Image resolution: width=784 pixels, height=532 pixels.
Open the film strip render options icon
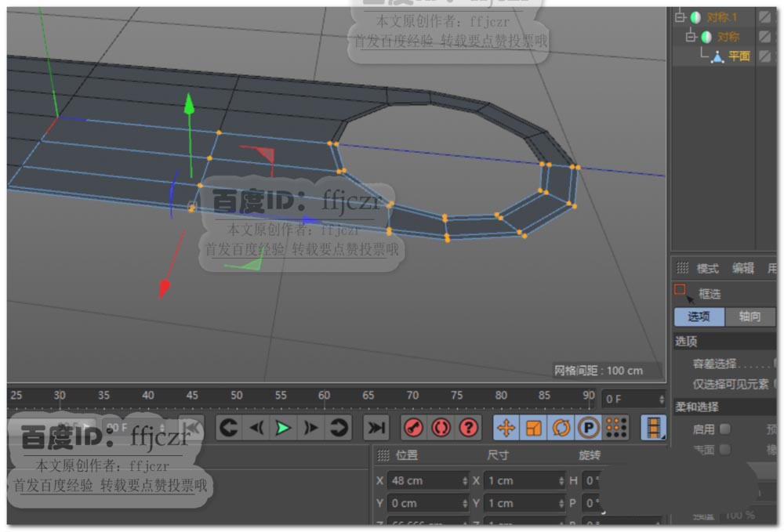click(x=653, y=428)
